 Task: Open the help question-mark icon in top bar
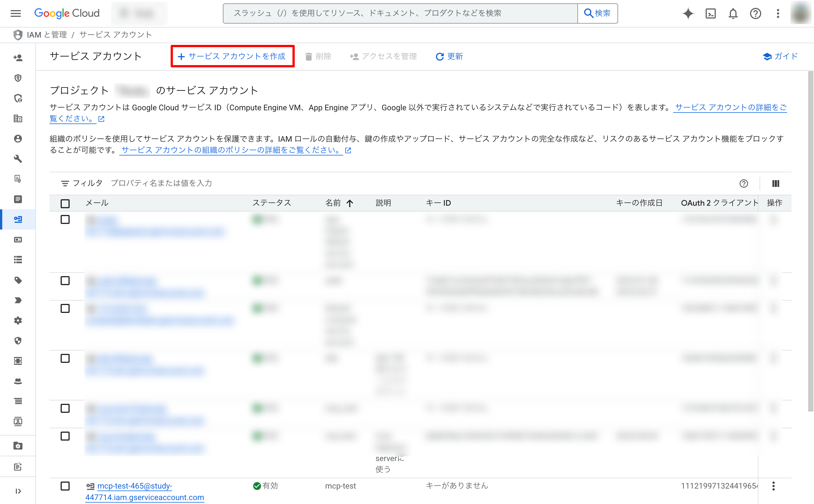tap(755, 13)
